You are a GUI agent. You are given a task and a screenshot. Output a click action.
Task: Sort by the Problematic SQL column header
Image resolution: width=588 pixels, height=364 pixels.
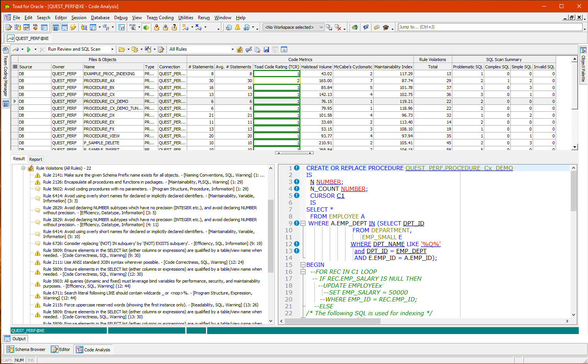pyautogui.click(x=468, y=67)
